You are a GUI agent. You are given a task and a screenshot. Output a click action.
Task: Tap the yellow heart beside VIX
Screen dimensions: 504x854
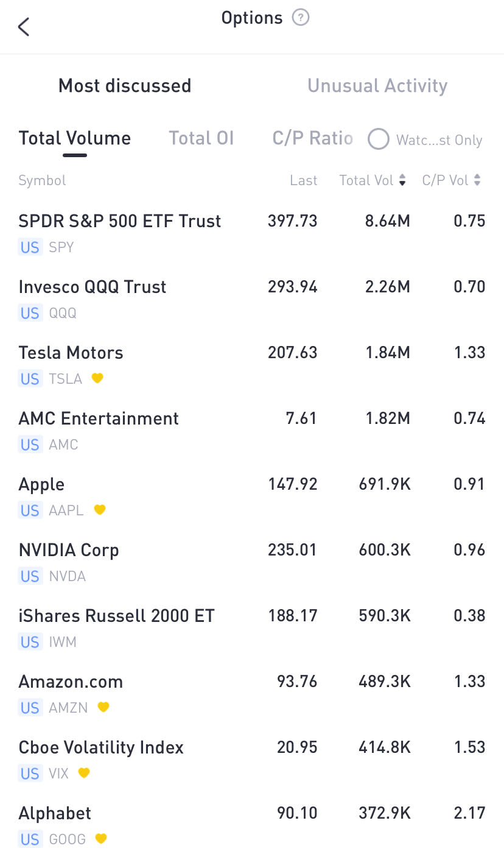(x=84, y=773)
